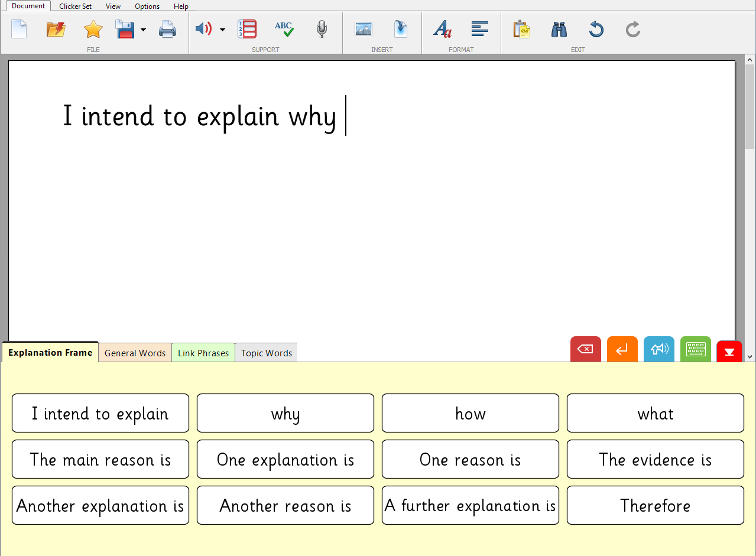Click the "The main reason is" cell
The image size is (756, 556).
[100, 459]
